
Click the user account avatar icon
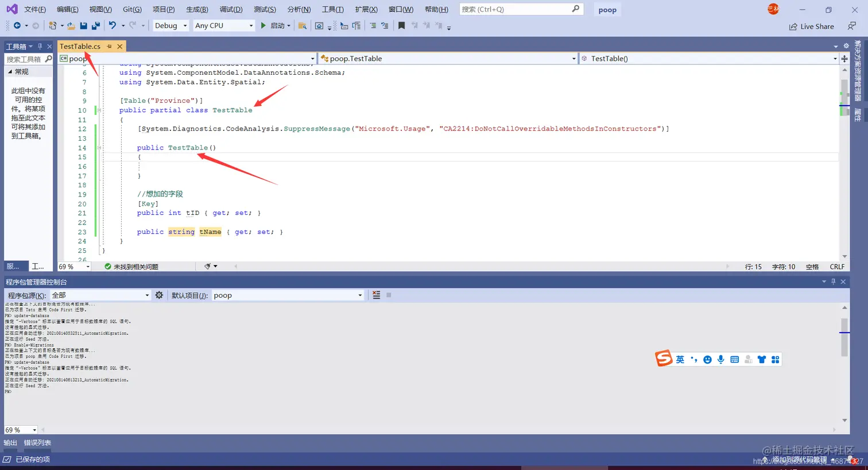click(x=773, y=9)
